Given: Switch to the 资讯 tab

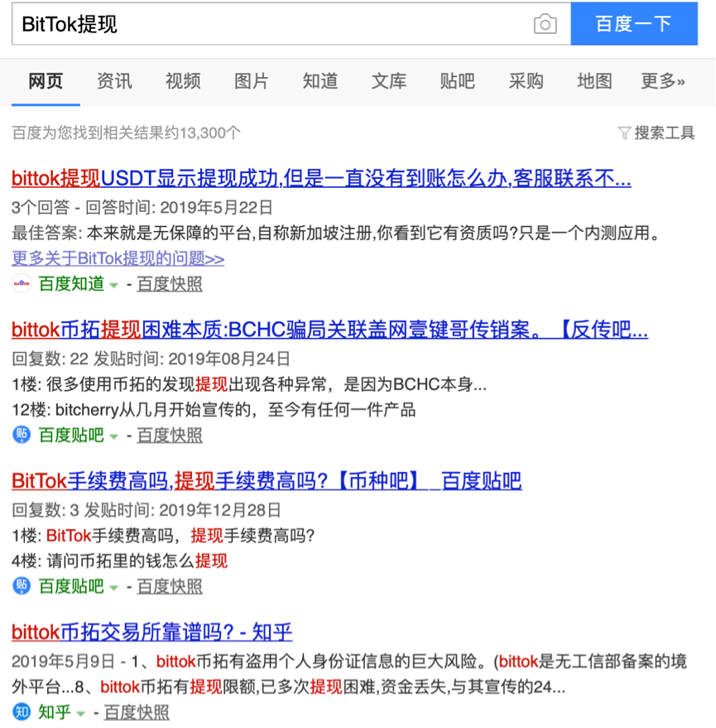Looking at the screenshot, I should [x=114, y=82].
